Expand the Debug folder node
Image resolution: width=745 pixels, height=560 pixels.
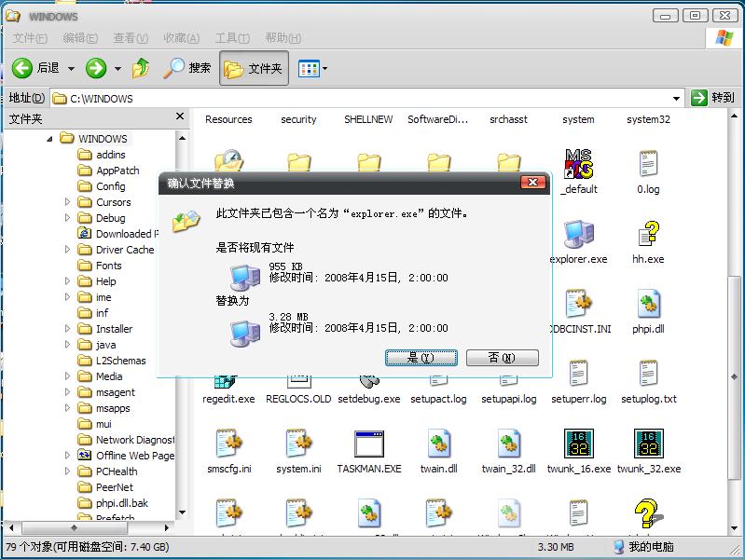pos(67,217)
